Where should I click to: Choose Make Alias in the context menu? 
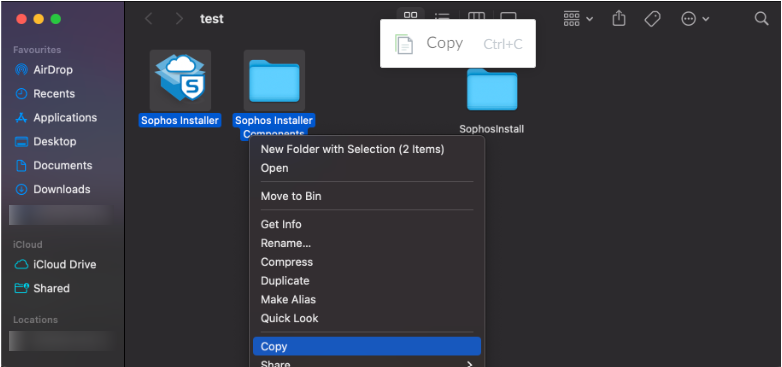288,300
